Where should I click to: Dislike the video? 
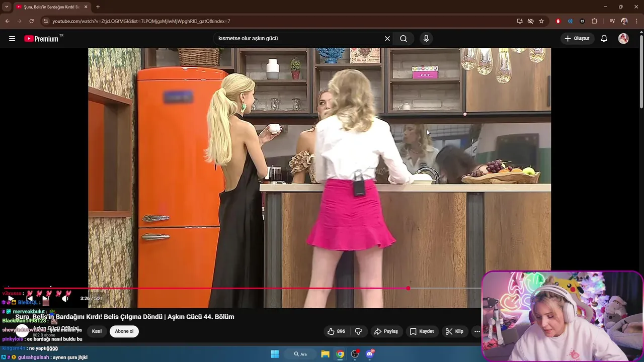click(x=359, y=331)
